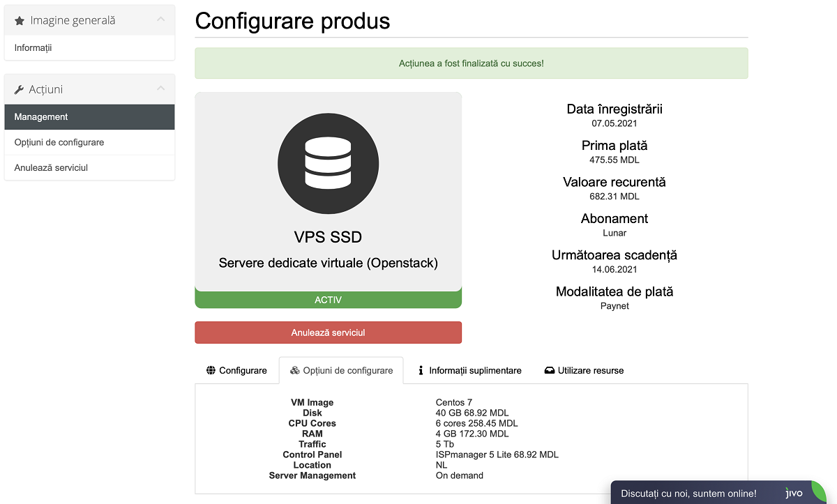The height and width of the screenshot is (504, 837).
Task: Open the Discutați cu noi chat widget
Action: click(x=688, y=493)
